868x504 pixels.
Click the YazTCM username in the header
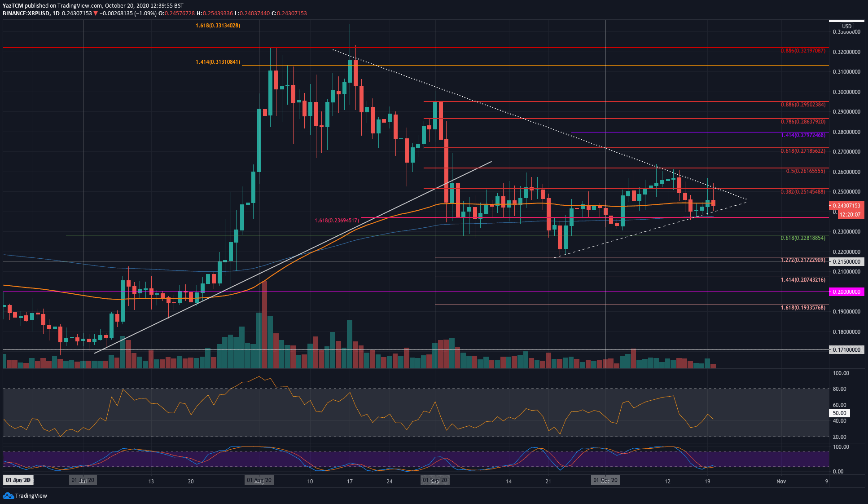pyautogui.click(x=13, y=4)
